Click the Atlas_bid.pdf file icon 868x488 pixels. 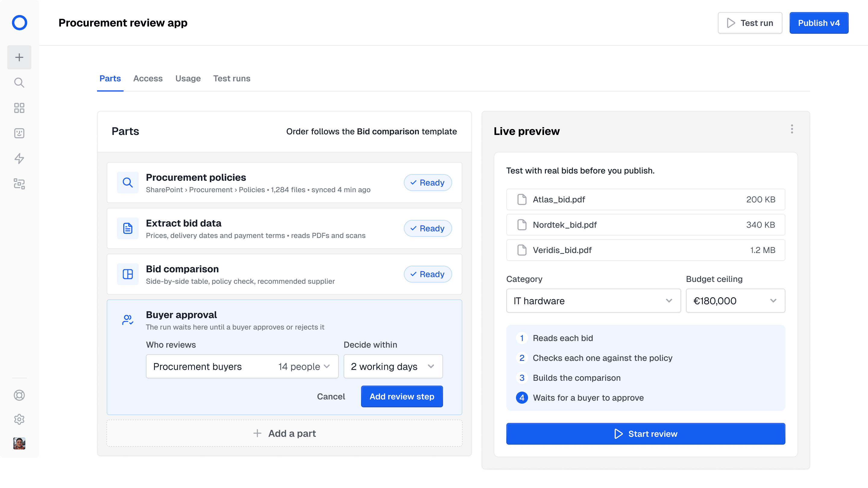click(x=522, y=199)
